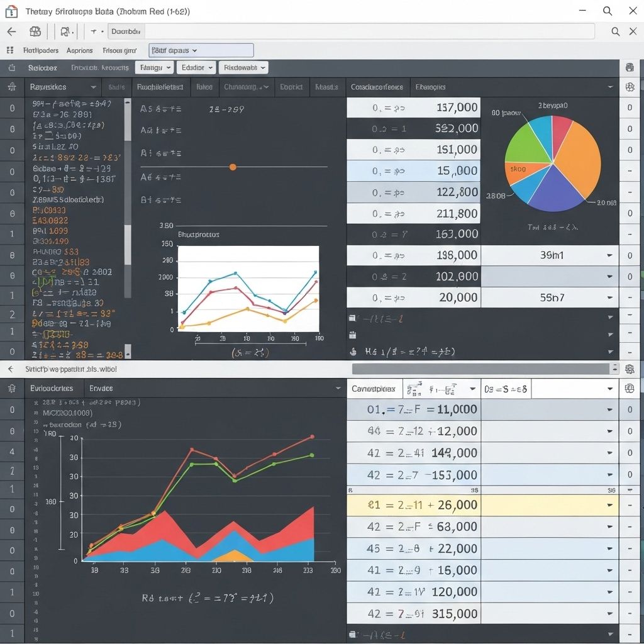Click the gray horizontal scrollbar above the lower table
644x644 pixels.
pos(480,369)
